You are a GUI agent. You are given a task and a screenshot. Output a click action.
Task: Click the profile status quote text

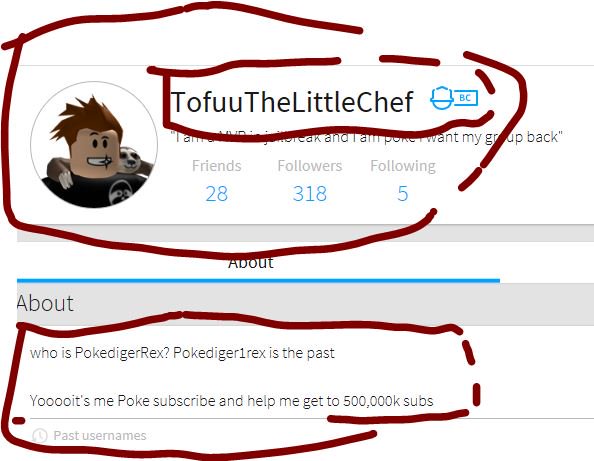(367, 136)
